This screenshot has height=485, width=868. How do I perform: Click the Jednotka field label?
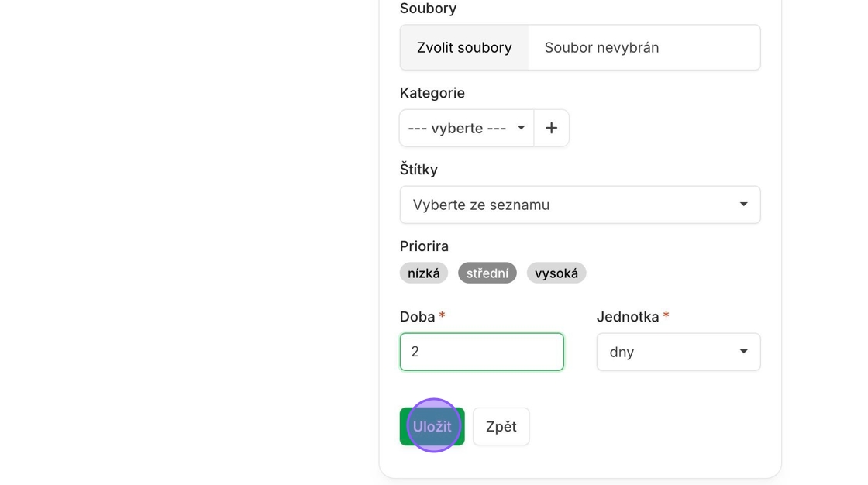tap(627, 317)
